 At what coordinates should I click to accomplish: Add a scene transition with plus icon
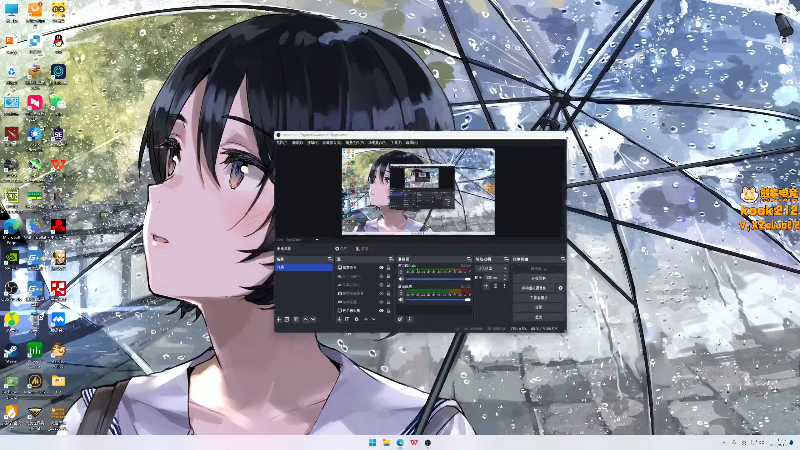[486, 286]
